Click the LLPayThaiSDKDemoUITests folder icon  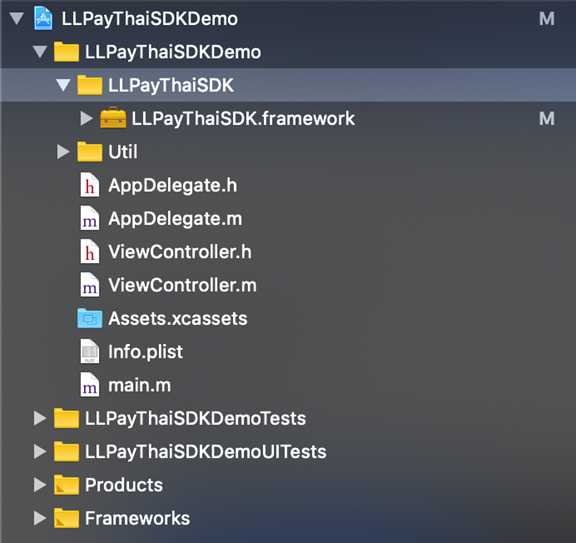coord(66,452)
